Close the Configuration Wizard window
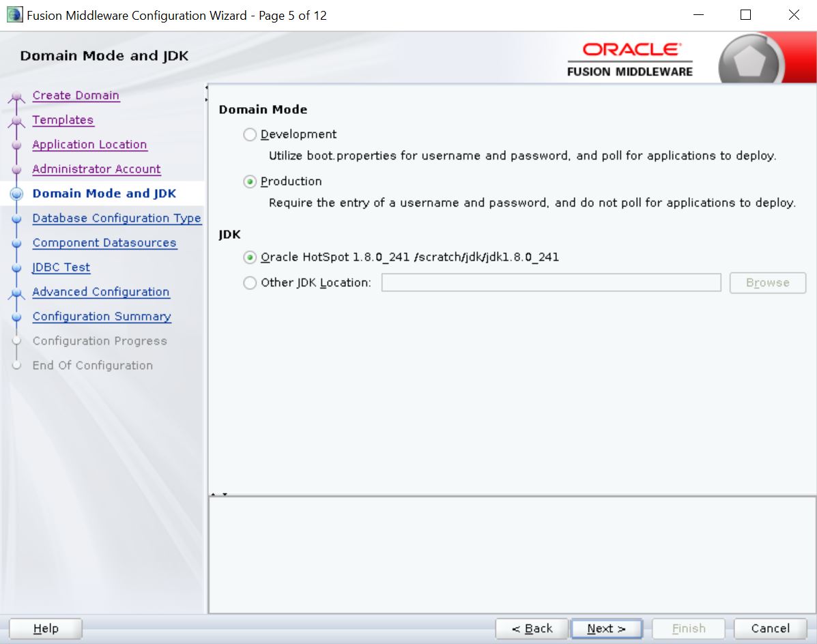 coord(794,15)
